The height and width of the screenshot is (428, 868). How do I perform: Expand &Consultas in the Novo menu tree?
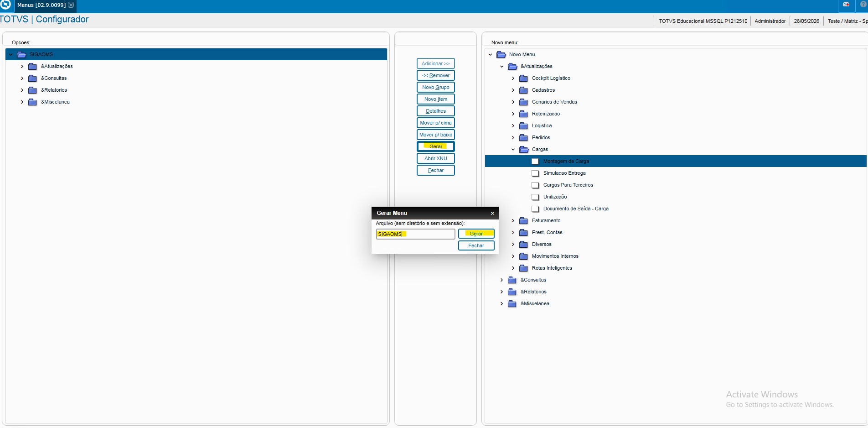502,280
